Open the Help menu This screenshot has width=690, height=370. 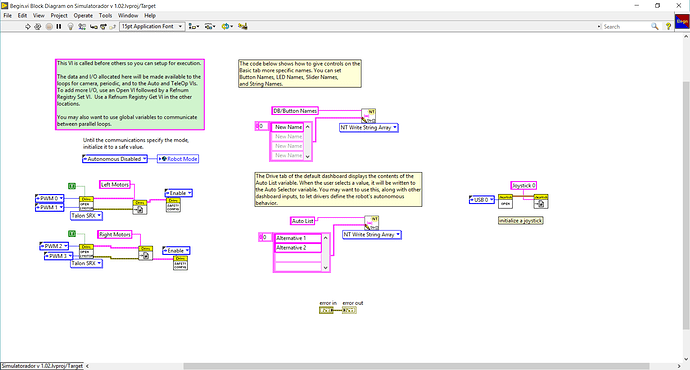[x=150, y=15]
